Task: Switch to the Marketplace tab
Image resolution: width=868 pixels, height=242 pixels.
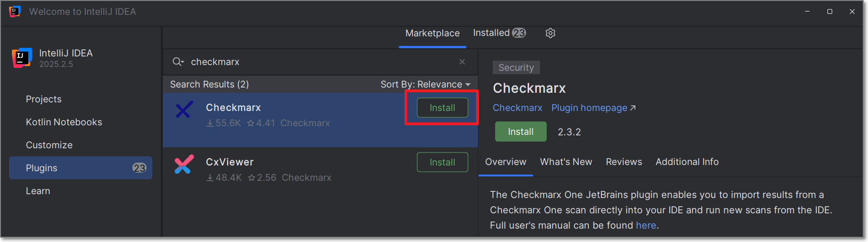Action: (x=433, y=33)
